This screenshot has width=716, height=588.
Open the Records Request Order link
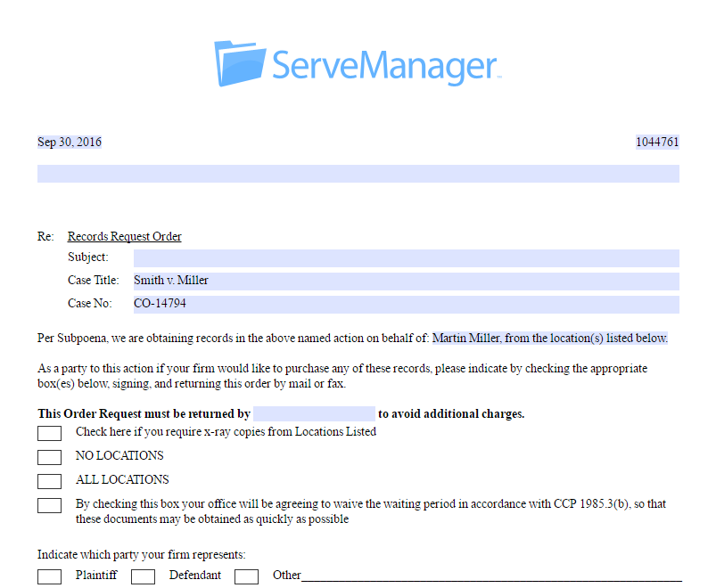[x=124, y=236]
